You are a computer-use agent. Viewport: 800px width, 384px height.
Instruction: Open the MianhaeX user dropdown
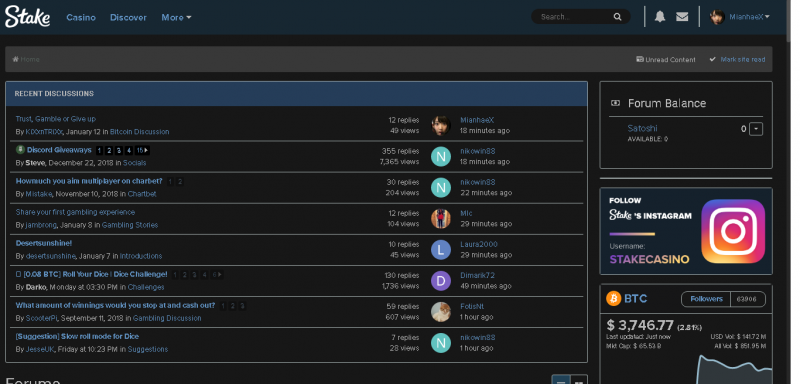pos(749,17)
